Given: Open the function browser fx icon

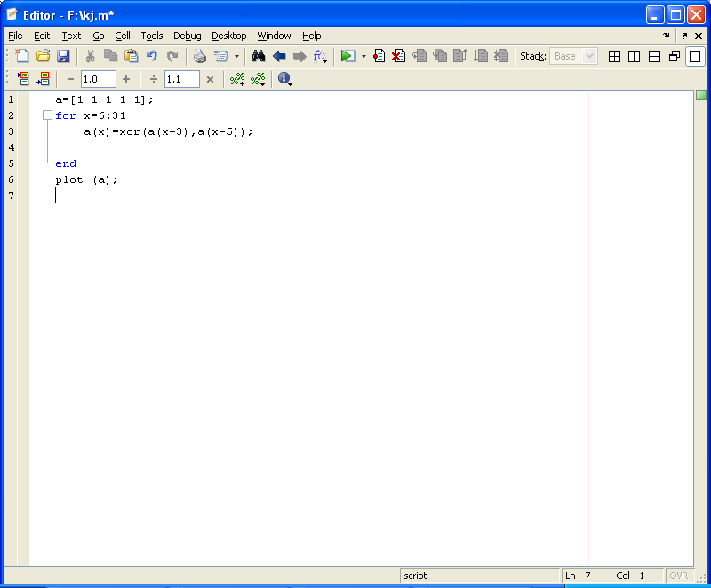Looking at the screenshot, I should (320, 56).
